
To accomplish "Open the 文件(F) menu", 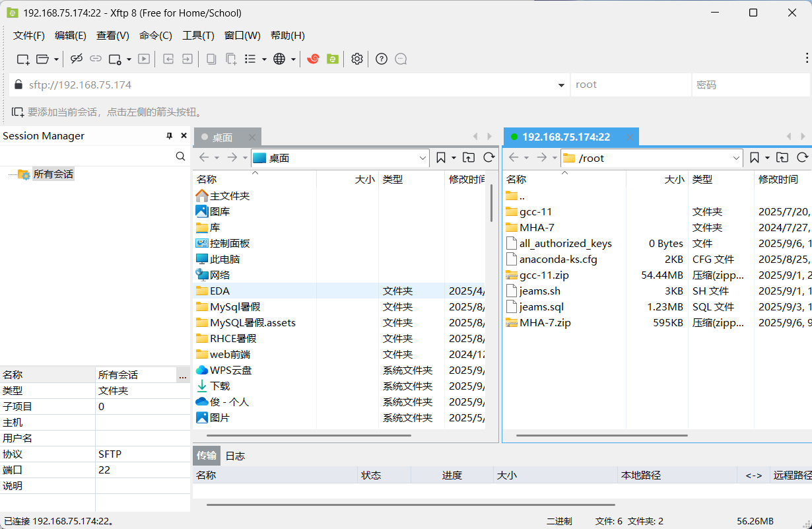I will coord(29,36).
